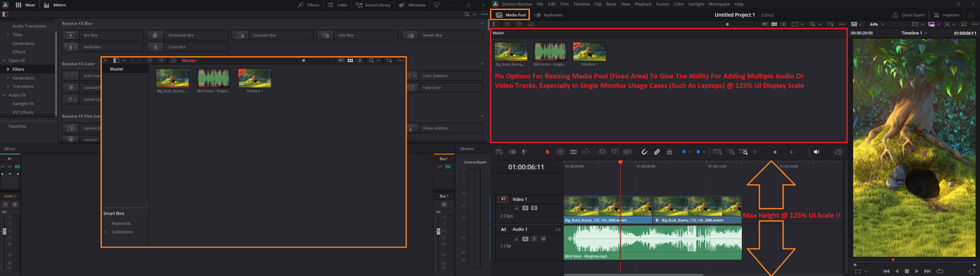Switch floating Media Pool to list view

click(x=359, y=60)
